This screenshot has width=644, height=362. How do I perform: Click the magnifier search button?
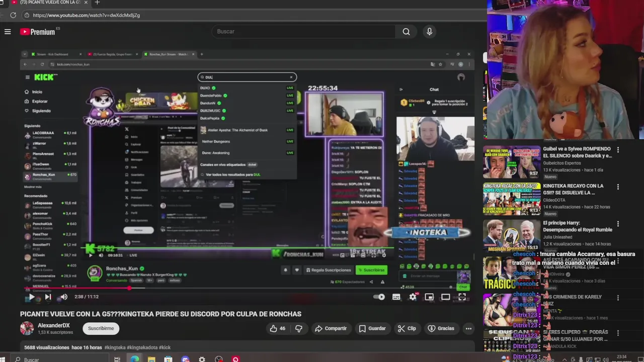(406, 32)
